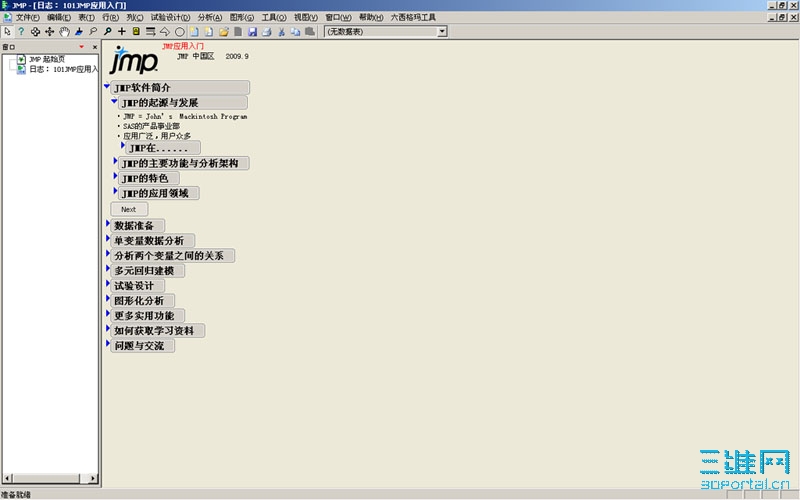Screen dimensions: 800x500
Task: Choose the Selection tool with four circles
Action: click(x=35, y=32)
